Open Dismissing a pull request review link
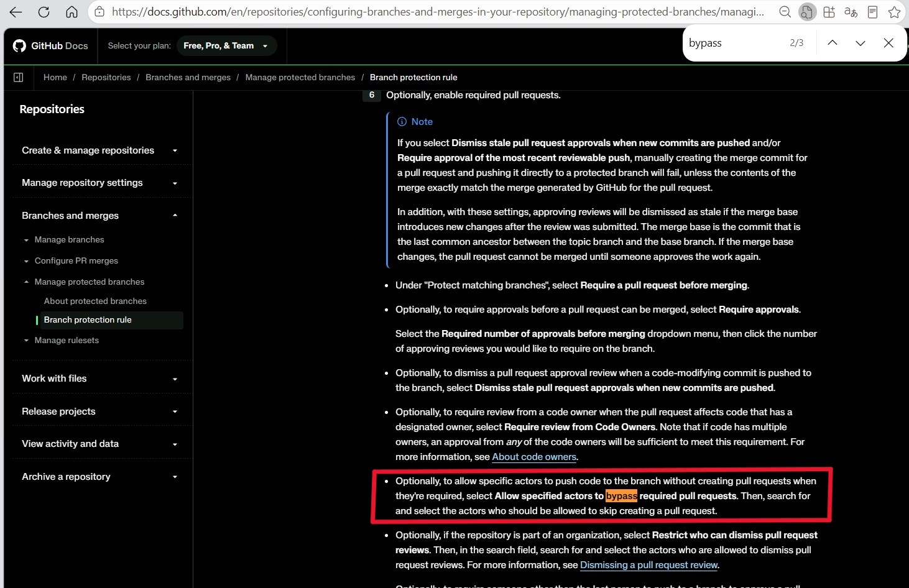Image resolution: width=909 pixels, height=588 pixels. (x=649, y=565)
